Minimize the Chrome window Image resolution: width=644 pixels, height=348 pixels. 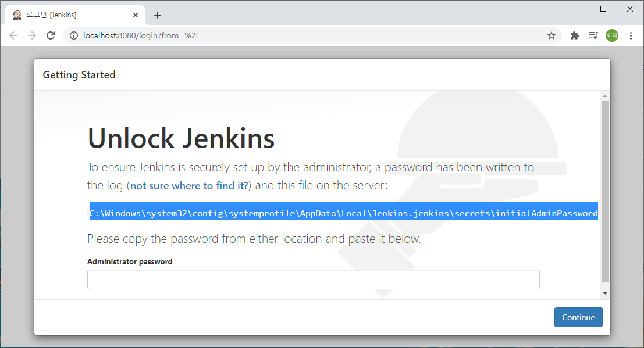pyautogui.click(x=577, y=9)
